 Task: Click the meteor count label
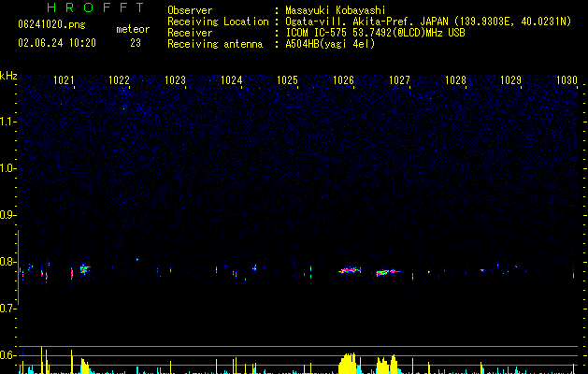(133, 29)
